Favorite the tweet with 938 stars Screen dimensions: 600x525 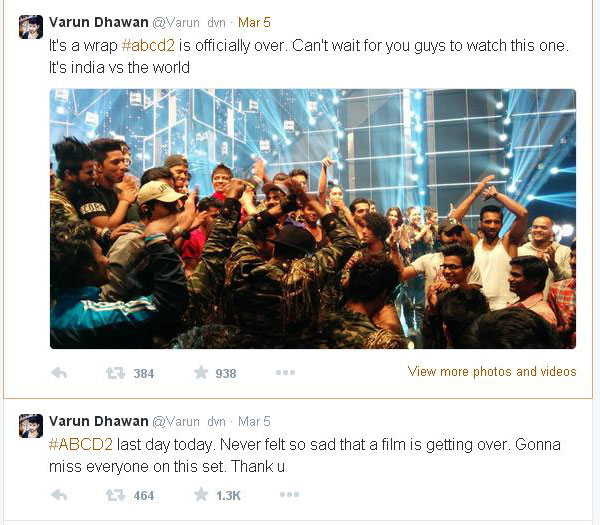coord(201,372)
